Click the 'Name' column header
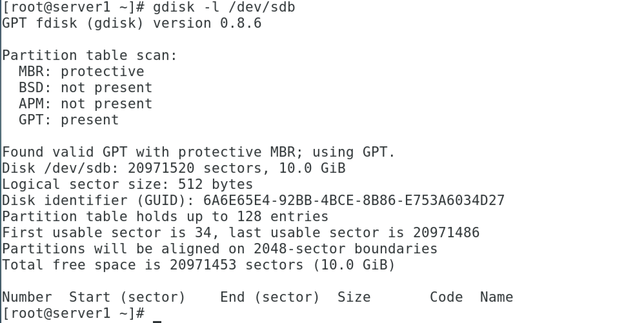Viewport: 644px width, 323px height. 497,297
